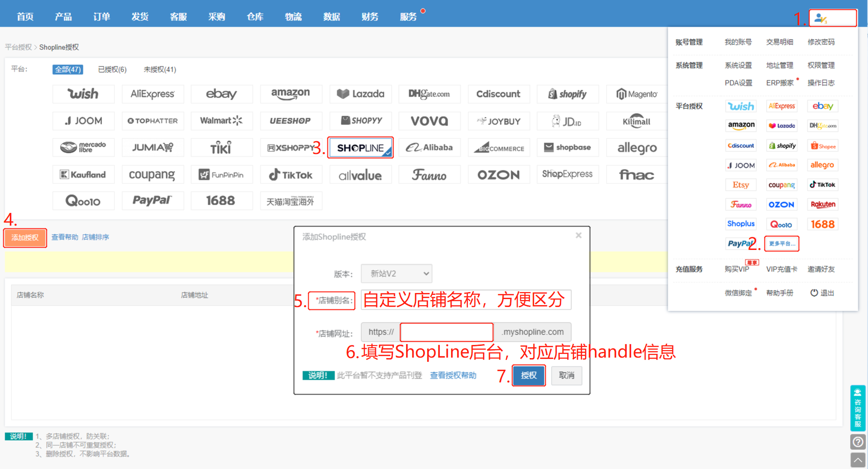Image resolution: width=868 pixels, height=469 pixels.
Task: Open the JOYBUY platform tile
Action: pyautogui.click(x=499, y=121)
